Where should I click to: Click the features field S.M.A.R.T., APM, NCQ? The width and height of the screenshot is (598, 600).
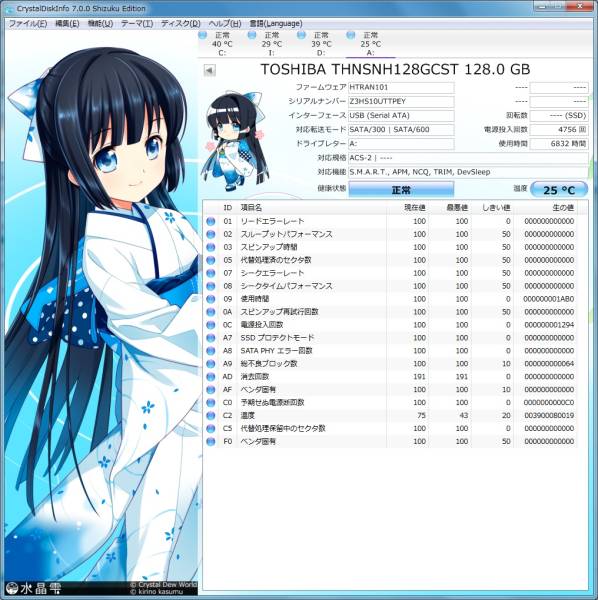468,172
